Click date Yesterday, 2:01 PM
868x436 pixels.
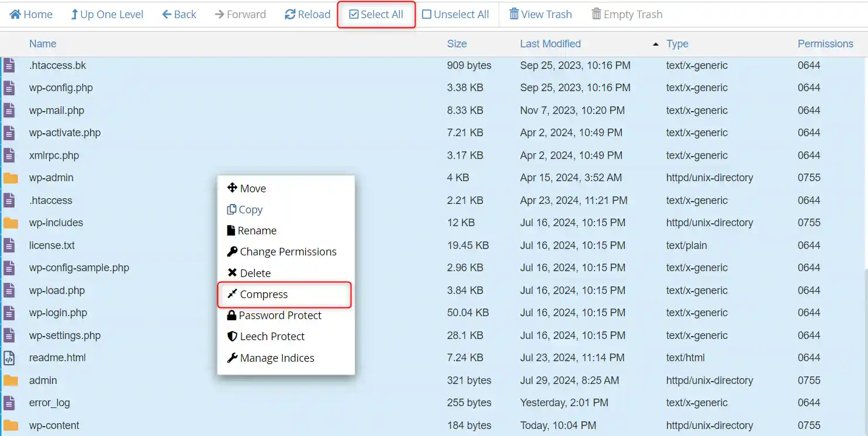[x=564, y=403]
